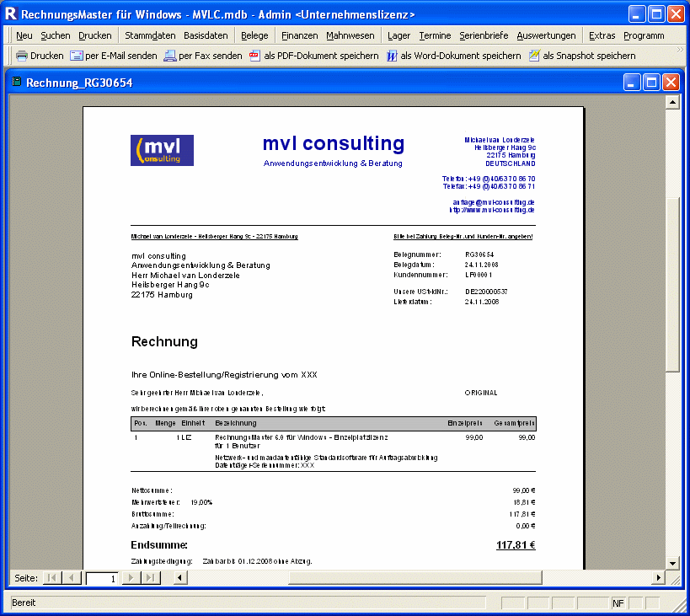Open the Programm menu
Screen dimensions: 690x616
click(644, 35)
